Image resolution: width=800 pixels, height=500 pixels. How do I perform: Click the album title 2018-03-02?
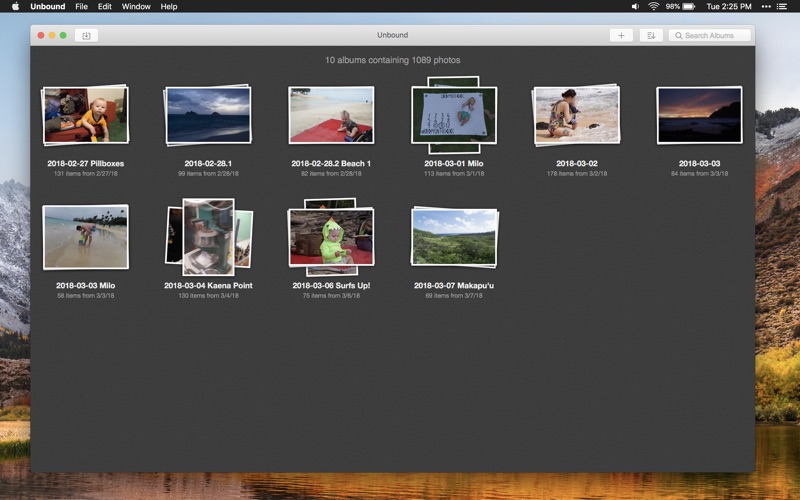(x=577, y=163)
